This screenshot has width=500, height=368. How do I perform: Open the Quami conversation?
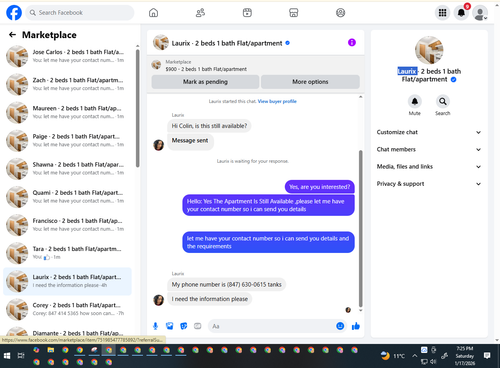(x=68, y=197)
